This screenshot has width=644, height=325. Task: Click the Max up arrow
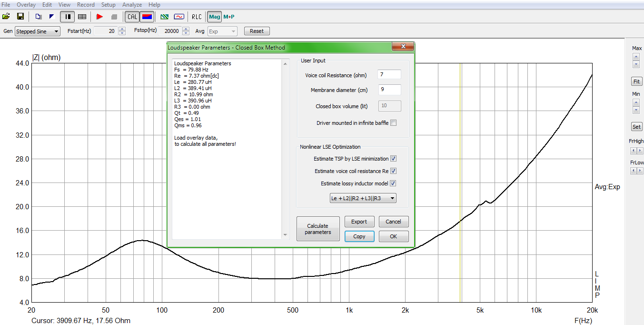(x=636, y=56)
